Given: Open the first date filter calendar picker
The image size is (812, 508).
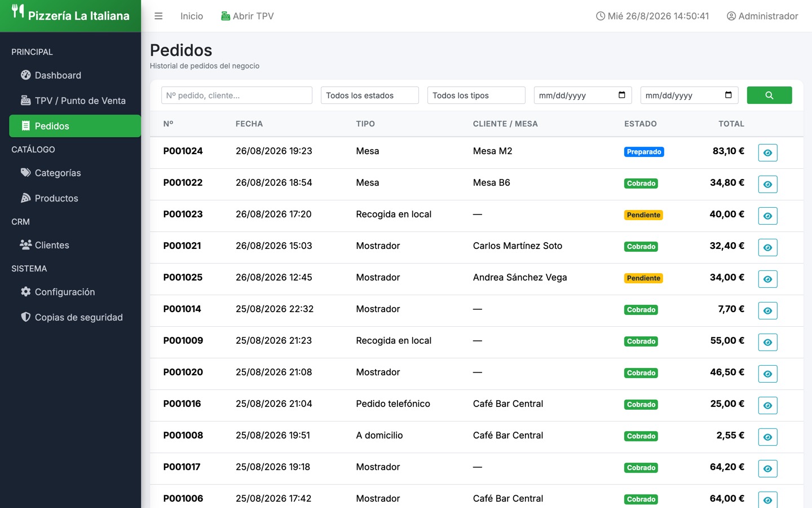Looking at the screenshot, I should [x=621, y=95].
